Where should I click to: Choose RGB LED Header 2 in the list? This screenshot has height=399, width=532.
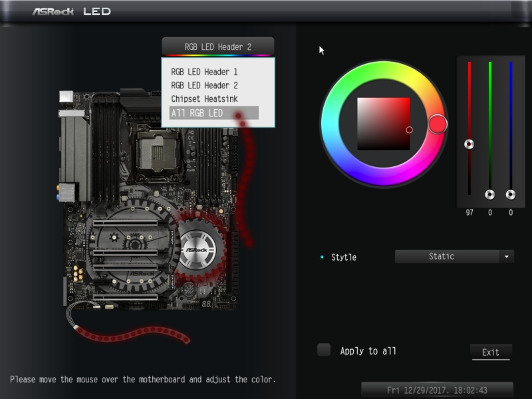point(204,86)
